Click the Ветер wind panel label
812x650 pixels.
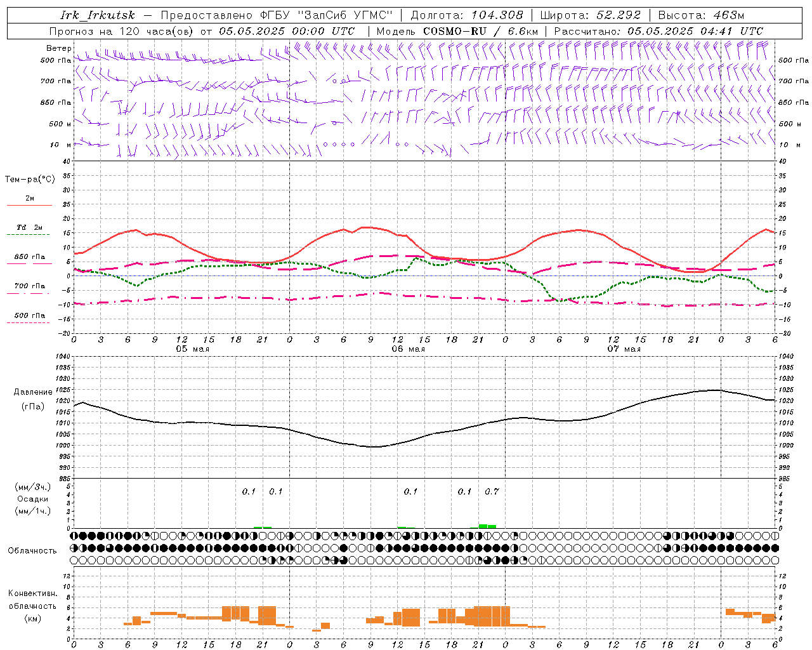[x=59, y=48]
